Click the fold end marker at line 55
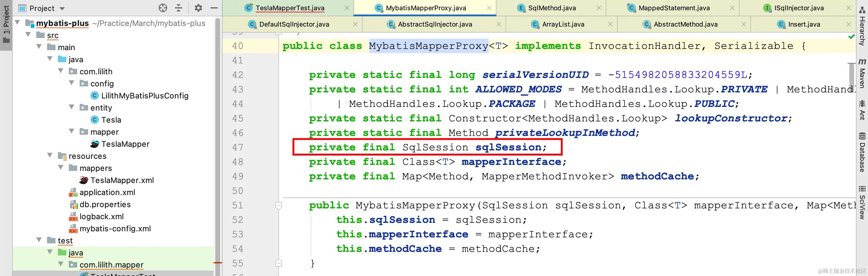The image size is (868, 276). 279,263
